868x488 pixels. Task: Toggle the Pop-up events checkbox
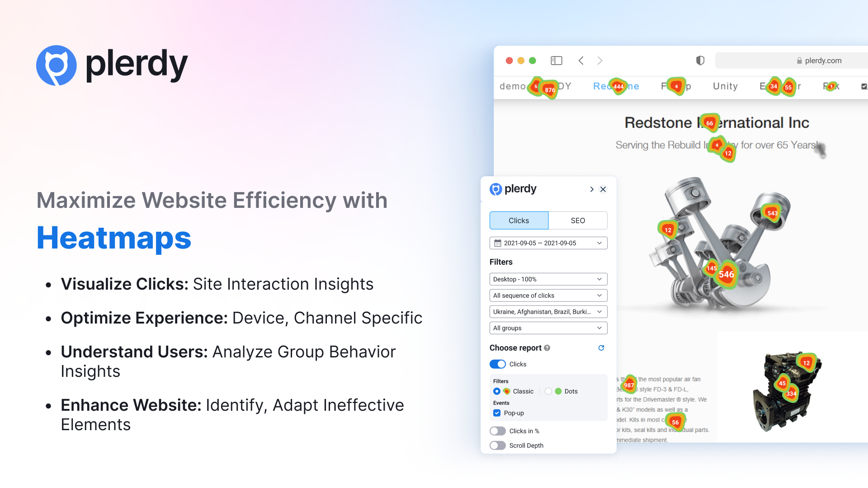(x=497, y=413)
